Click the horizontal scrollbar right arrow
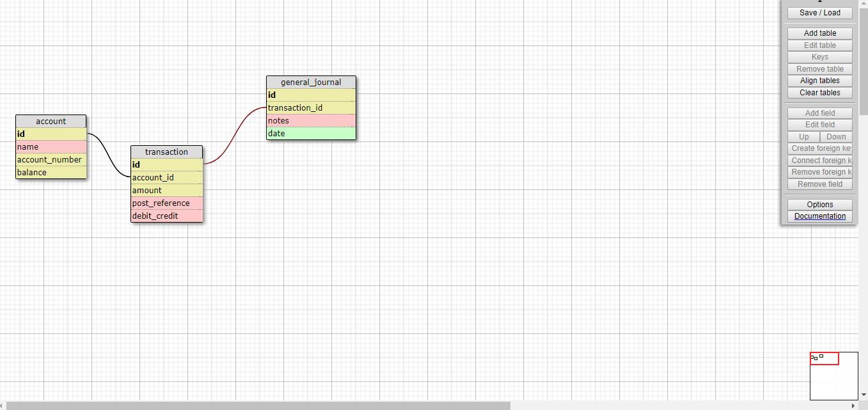This screenshot has width=868, height=410. click(x=855, y=406)
